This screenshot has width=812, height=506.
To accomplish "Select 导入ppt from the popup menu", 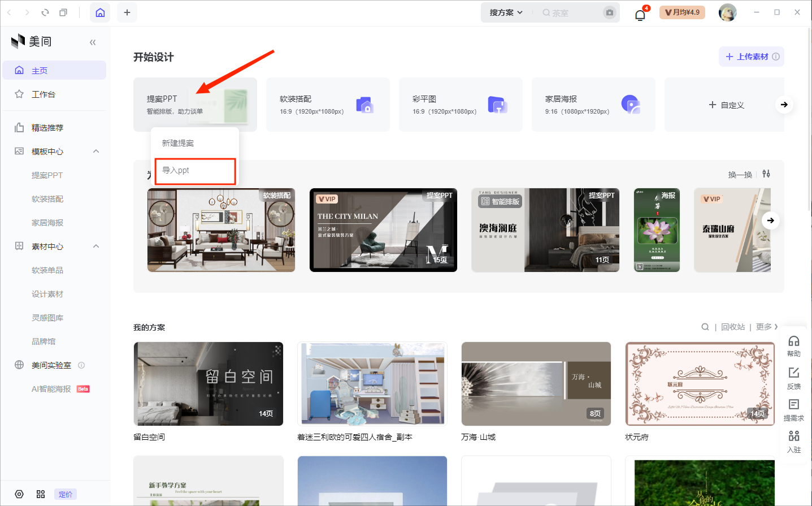I will click(x=195, y=171).
